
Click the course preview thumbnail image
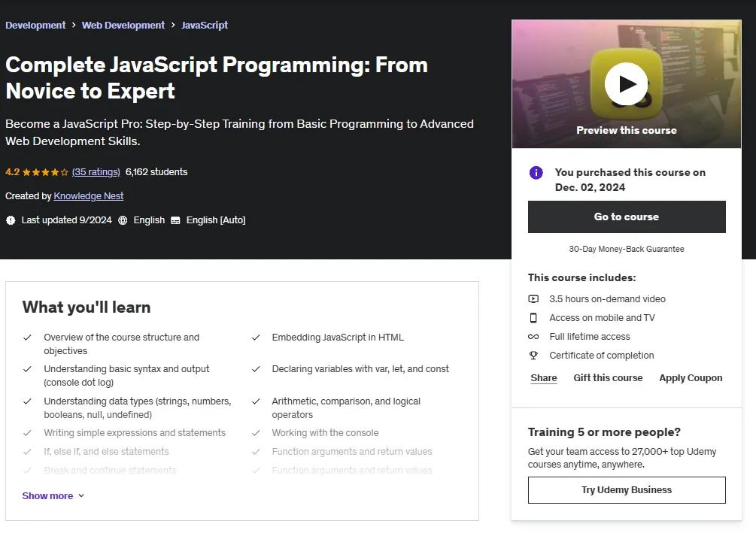pyautogui.click(x=627, y=84)
